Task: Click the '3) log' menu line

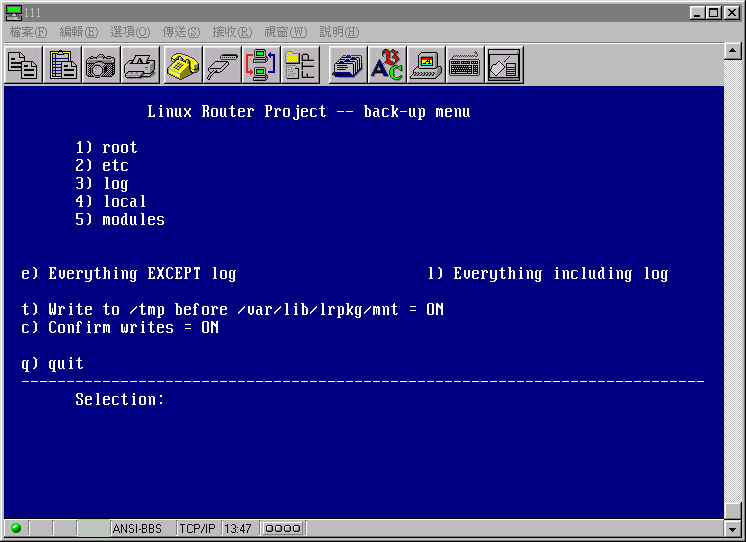Action: pos(102,184)
